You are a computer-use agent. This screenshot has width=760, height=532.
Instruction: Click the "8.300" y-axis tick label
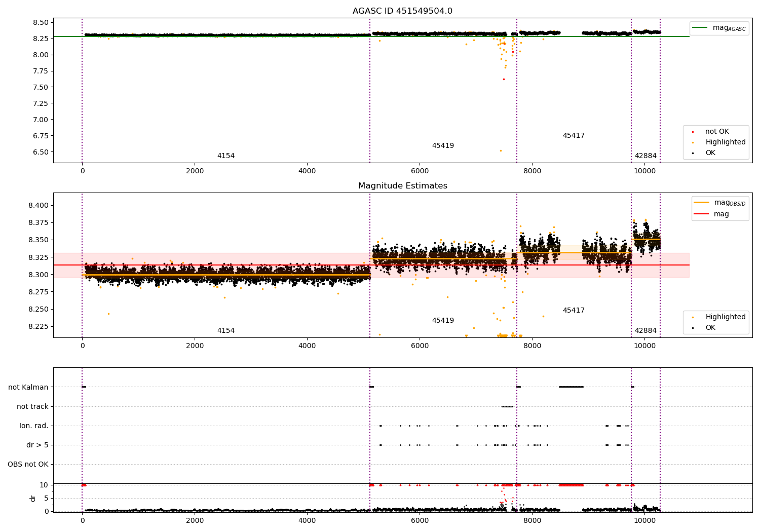coord(39,275)
